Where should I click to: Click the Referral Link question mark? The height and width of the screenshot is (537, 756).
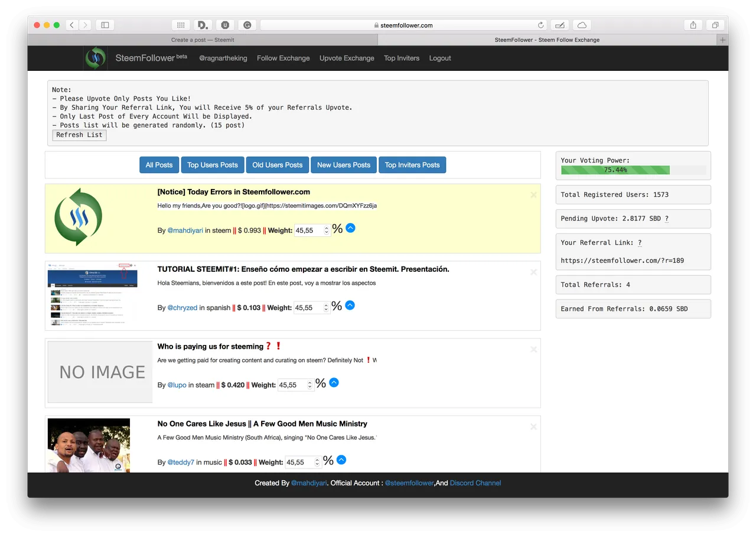coord(640,243)
